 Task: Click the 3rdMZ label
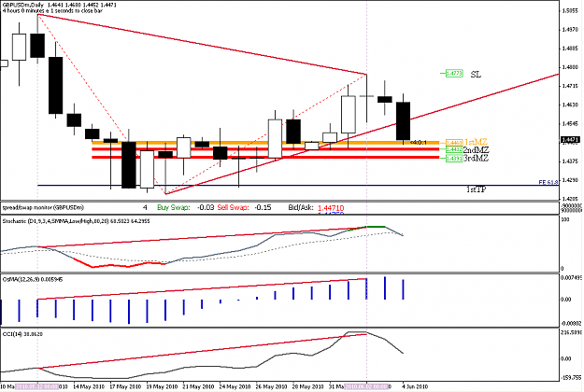pos(476,158)
